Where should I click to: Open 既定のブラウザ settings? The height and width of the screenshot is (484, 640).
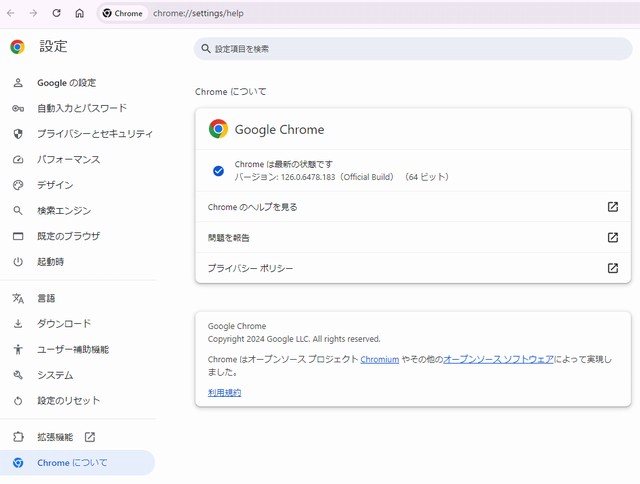tap(78, 236)
